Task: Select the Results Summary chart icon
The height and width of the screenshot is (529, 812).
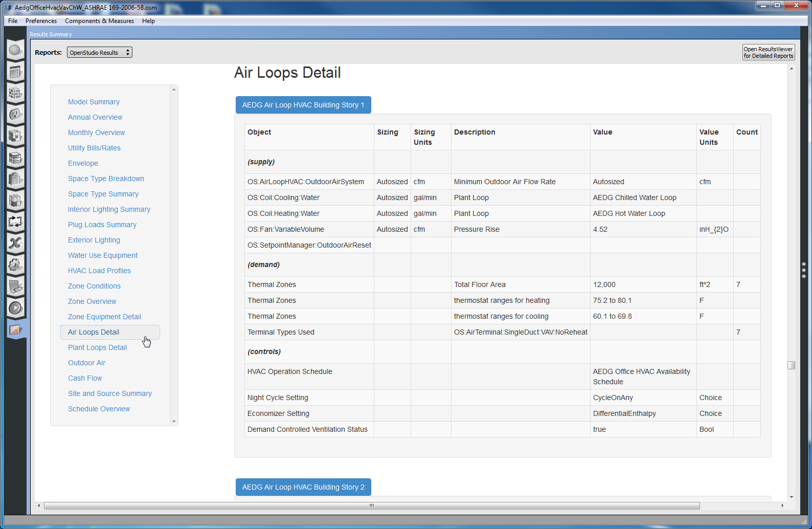Action: click(x=15, y=329)
